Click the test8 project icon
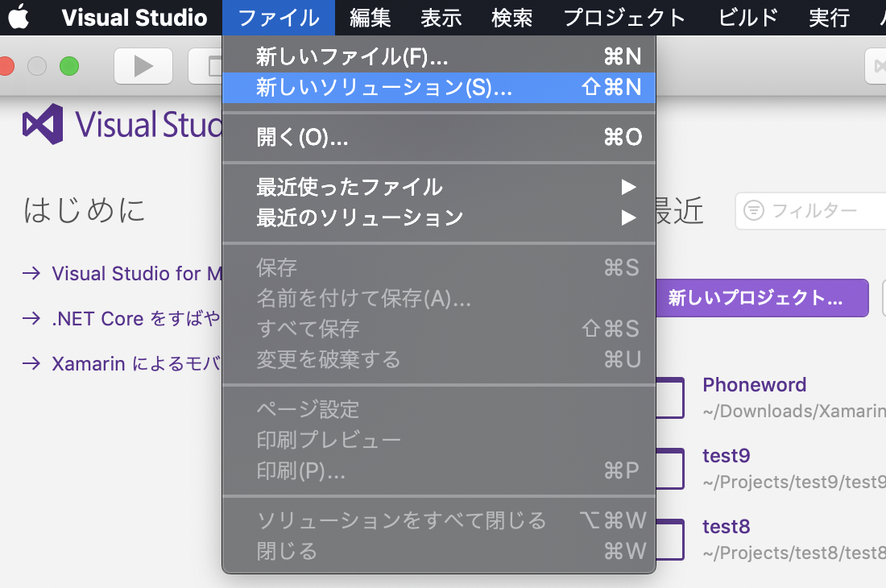886x588 pixels. pyautogui.click(x=669, y=539)
